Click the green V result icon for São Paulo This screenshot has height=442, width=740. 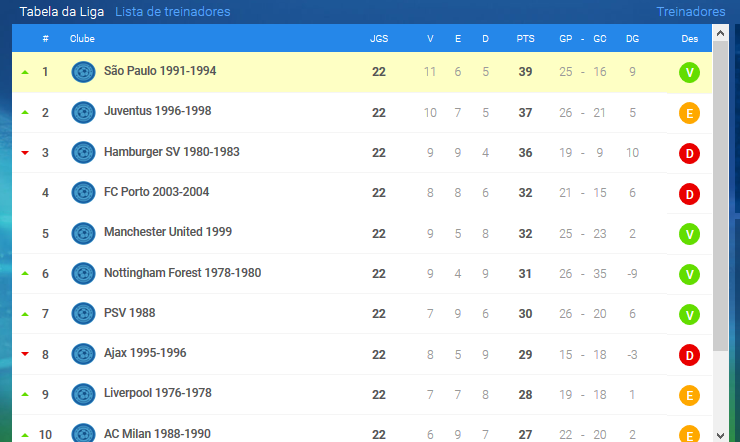click(x=689, y=73)
